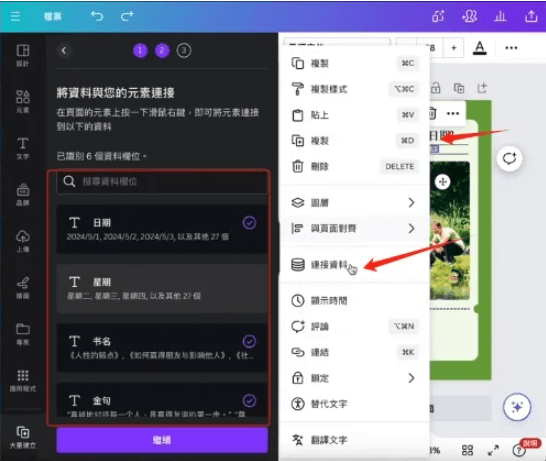The width and height of the screenshot is (546, 461).
Task: Select the 文字 (Text) sidebar tool
Action: pyautogui.click(x=23, y=148)
